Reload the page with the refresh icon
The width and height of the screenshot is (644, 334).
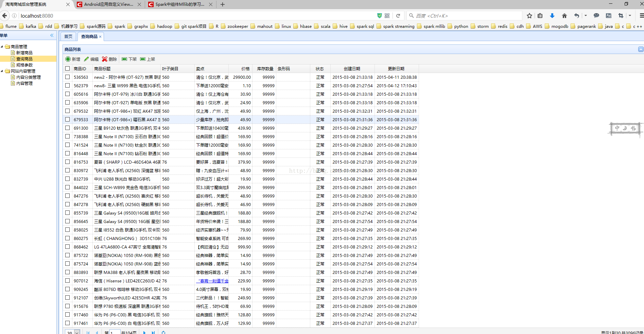pos(398,16)
